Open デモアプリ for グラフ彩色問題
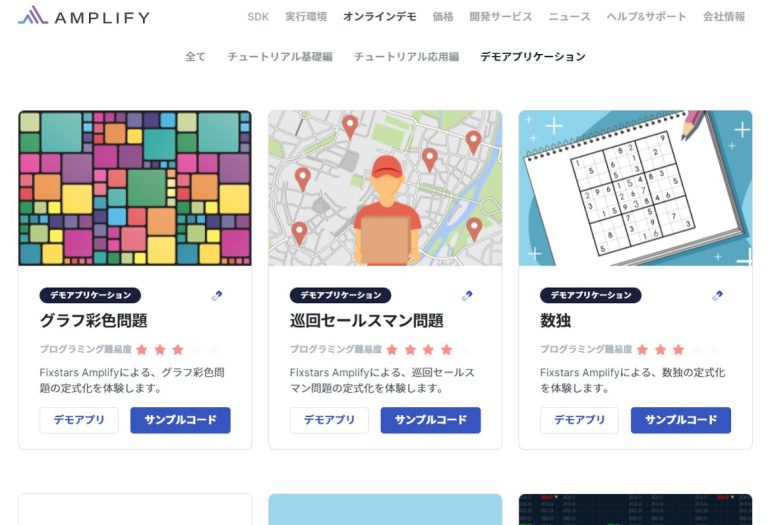The width and height of the screenshot is (768, 525). (79, 420)
